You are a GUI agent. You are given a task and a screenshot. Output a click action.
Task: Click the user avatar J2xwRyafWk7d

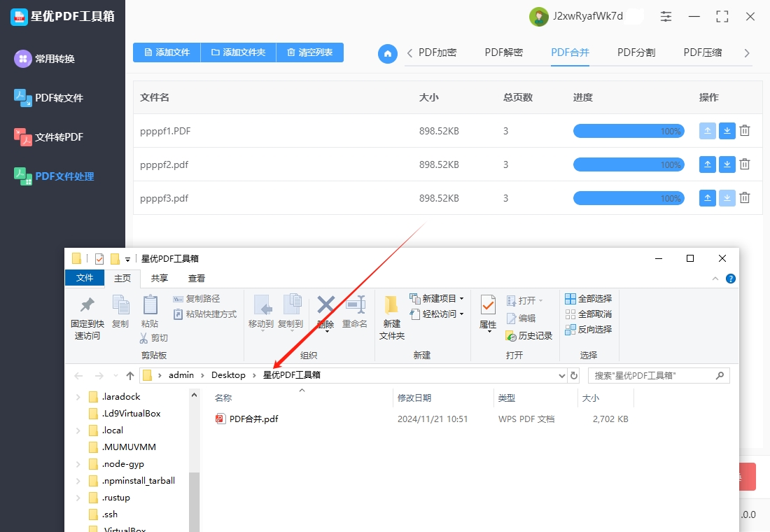pyautogui.click(x=539, y=17)
